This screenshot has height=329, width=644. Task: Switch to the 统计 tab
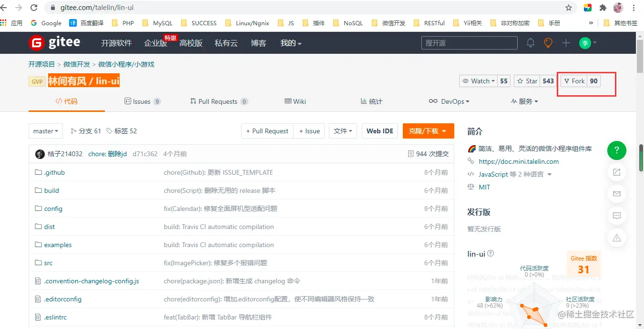point(371,101)
